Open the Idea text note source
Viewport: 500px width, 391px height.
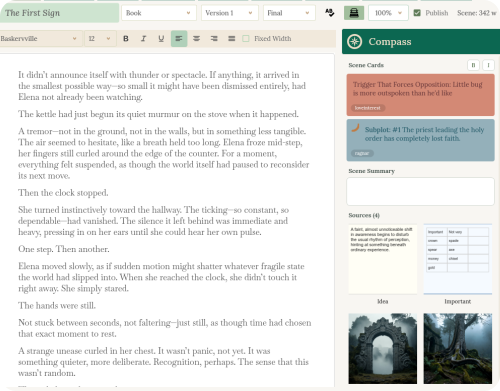coord(383,259)
